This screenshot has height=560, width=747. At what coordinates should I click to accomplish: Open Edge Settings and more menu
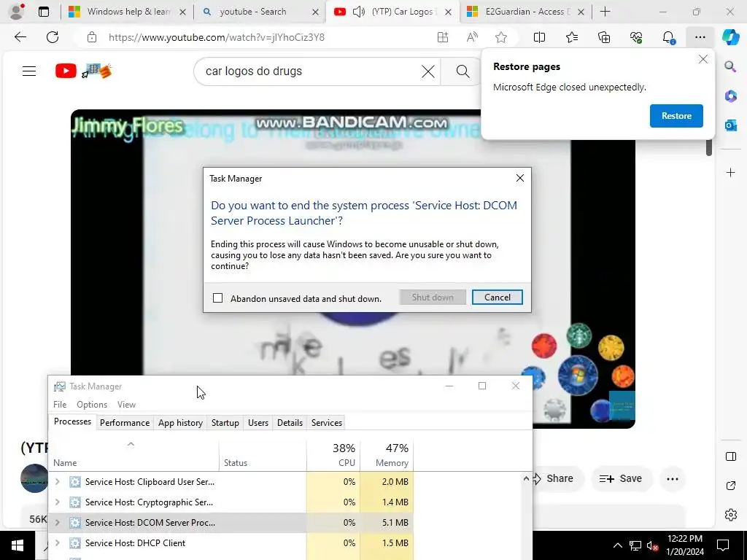[700, 37]
